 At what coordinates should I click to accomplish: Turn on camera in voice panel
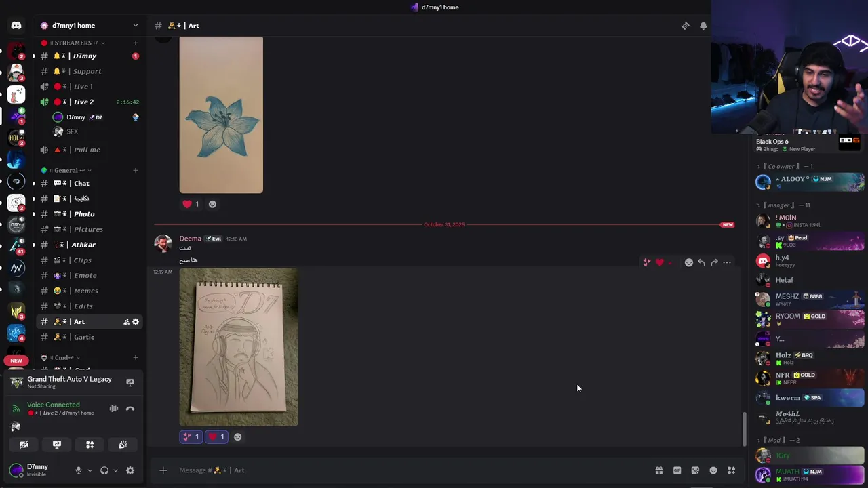[x=24, y=445]
